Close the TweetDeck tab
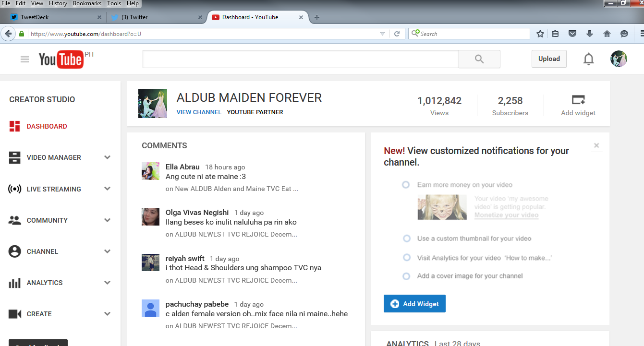The height and width of the screenshot is (346, 644). 99,17
